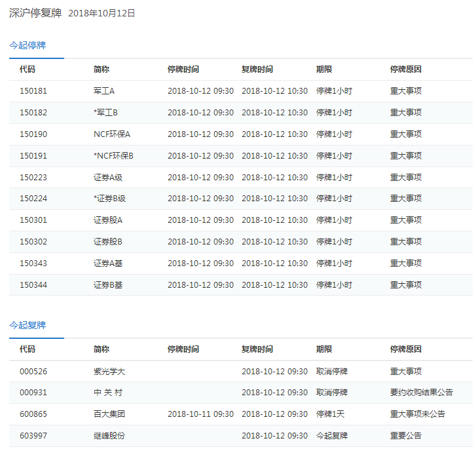Open stock code 150302

(33, 242)
